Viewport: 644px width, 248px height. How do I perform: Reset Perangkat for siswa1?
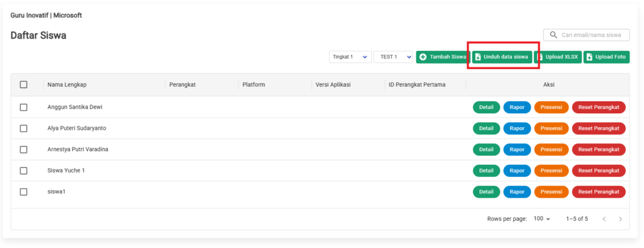[599, 191]
